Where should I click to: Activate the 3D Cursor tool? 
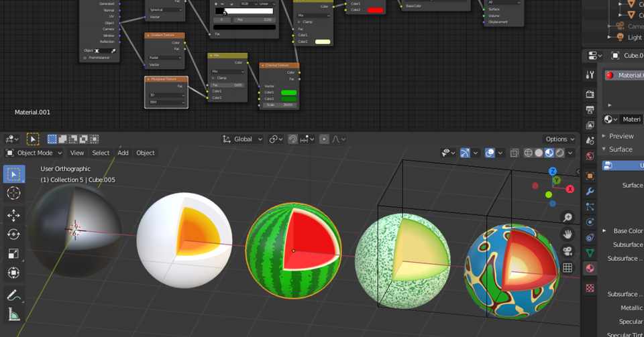[13, 193]
